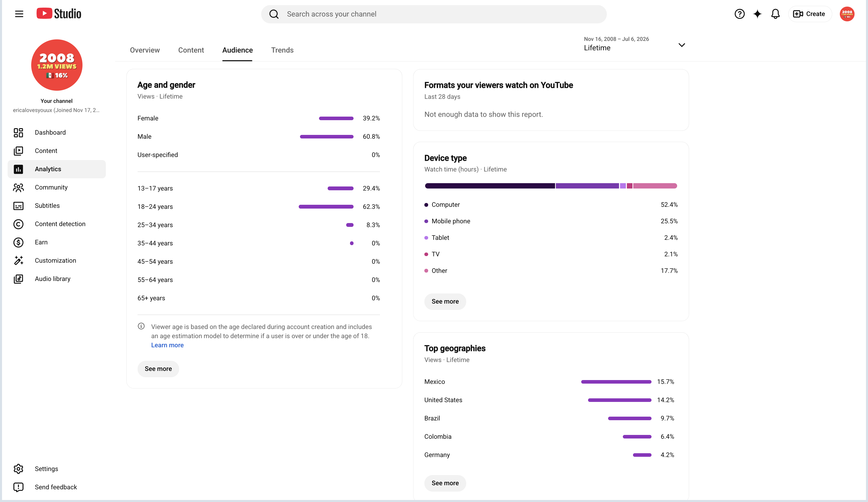Focus the Search across your channel field
Image resolution: width=868 pixels, height=502 pixels.
[x=434, y=14]
